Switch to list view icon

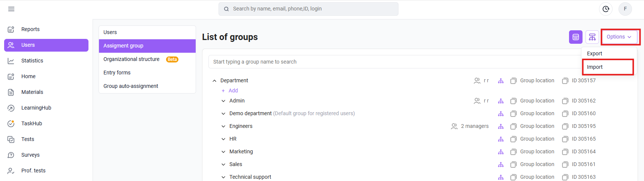point(576,37)
